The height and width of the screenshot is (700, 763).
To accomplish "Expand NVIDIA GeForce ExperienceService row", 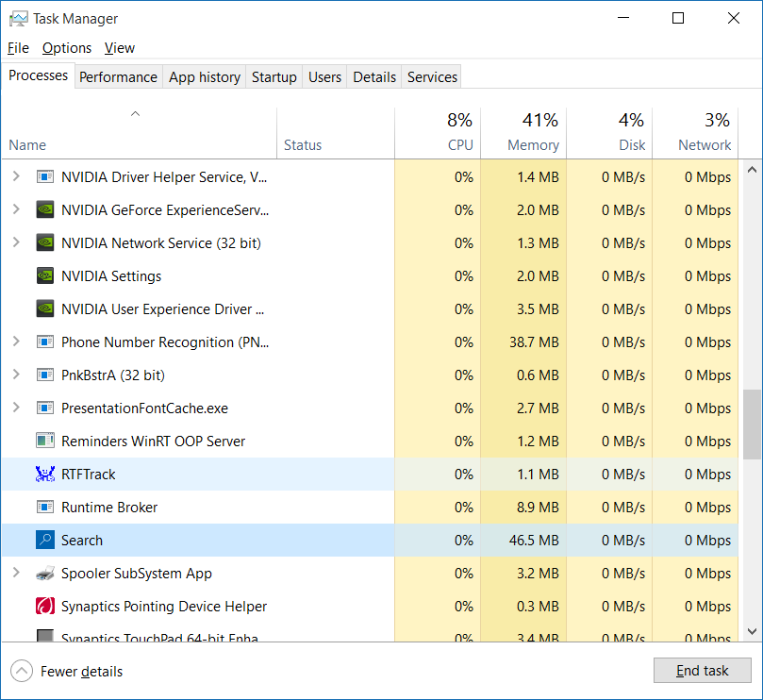I will 16,209.
